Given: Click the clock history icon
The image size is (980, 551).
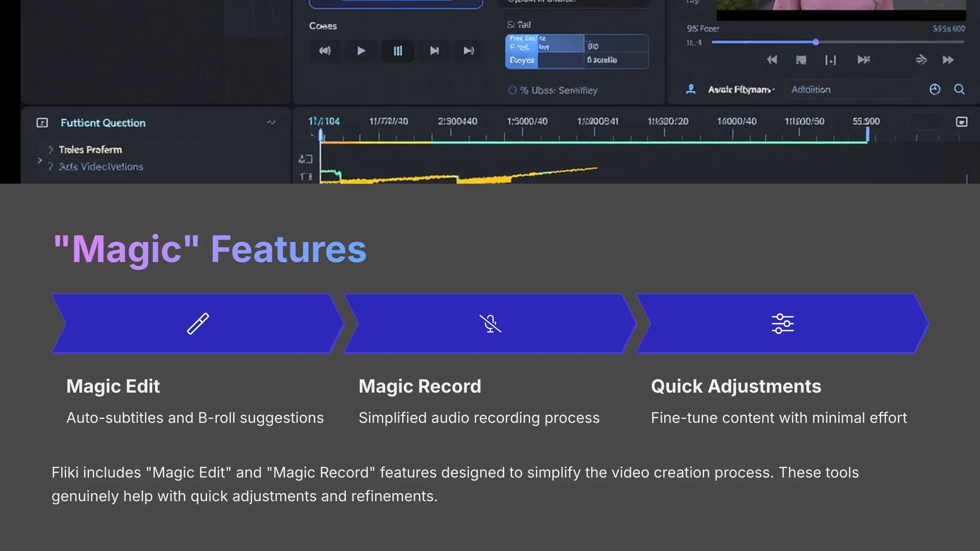Looking at the screenshot, I should coord(935,89).
